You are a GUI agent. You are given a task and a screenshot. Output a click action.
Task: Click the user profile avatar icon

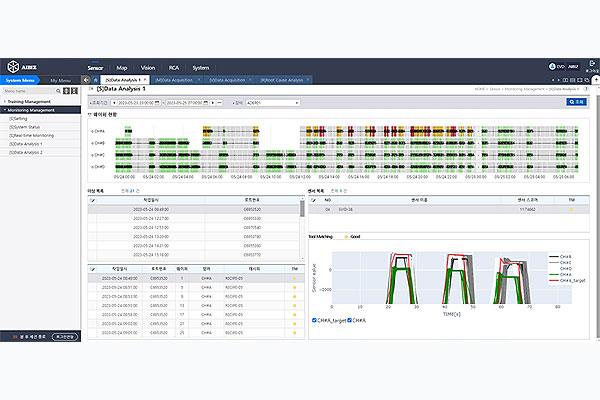click(x=552, y=66)
